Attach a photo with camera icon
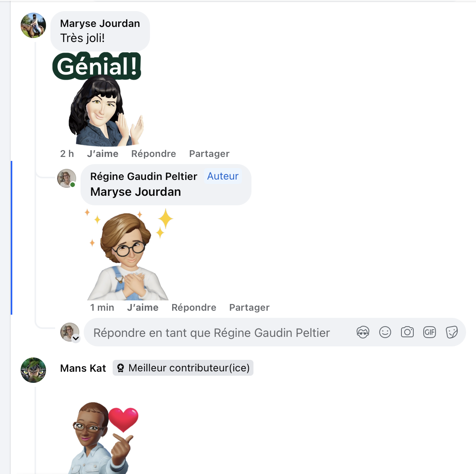476x474 pixels. [407, 332]
